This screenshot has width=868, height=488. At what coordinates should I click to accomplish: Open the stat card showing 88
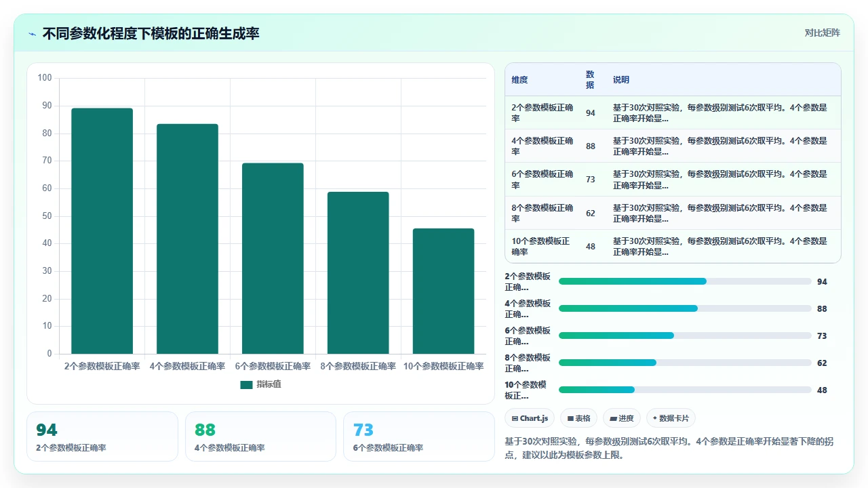coord(260,436)
